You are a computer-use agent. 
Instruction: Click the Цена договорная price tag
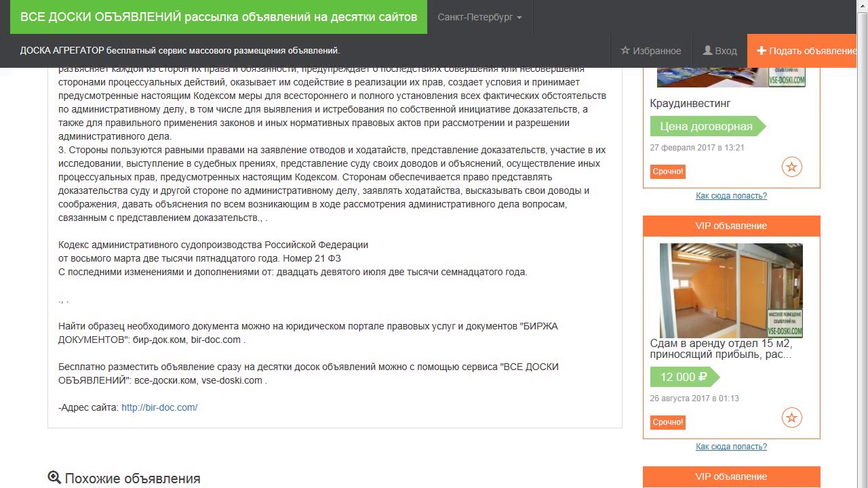707,126
